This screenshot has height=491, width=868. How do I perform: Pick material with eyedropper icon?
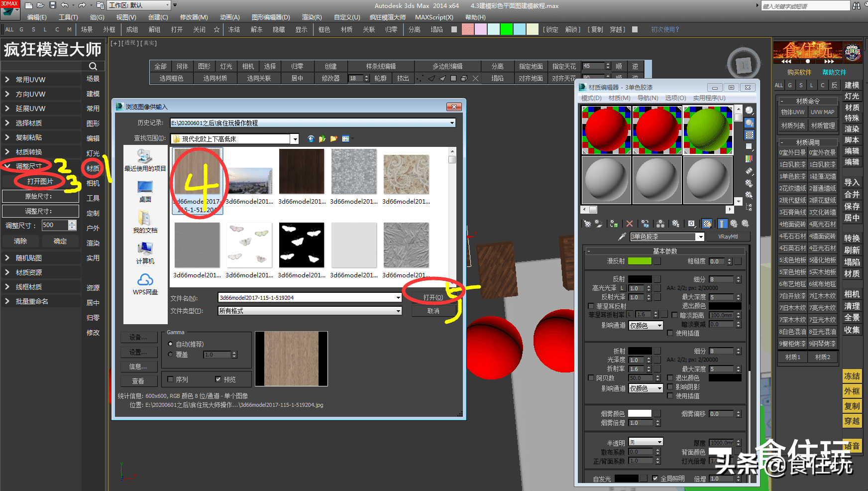622,237
